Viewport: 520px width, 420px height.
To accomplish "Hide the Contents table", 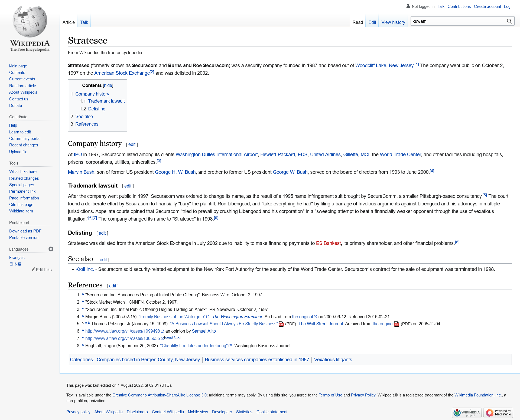I will 108,85.
